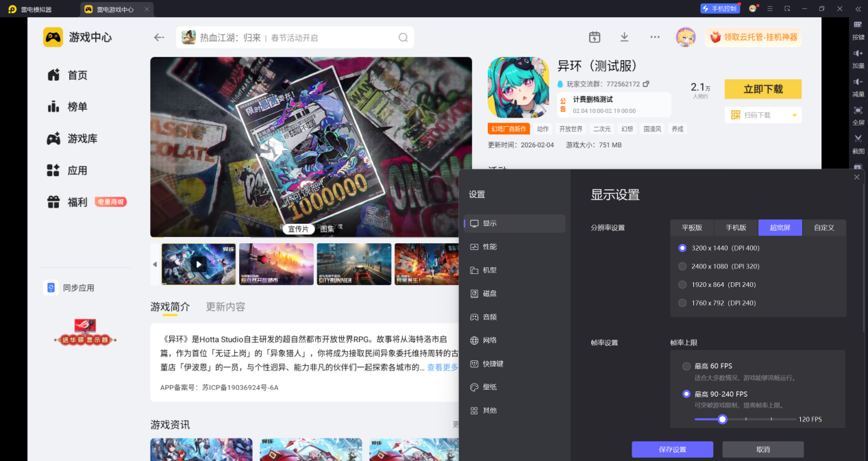This screenshot has width=868, height=461.
Task: Click 保存设置 save settings button
Action: click(x=672, y=449)
